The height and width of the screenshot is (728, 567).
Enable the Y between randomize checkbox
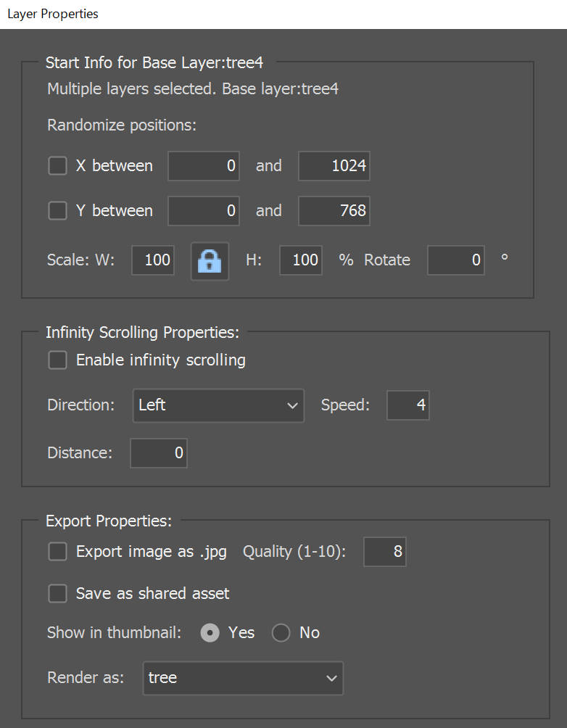pyautogui.click(x=57, y=211)
